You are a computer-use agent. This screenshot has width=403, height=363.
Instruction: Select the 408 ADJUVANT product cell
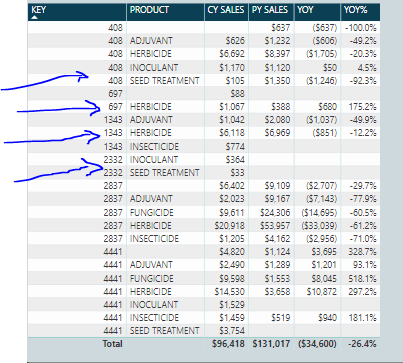click(x=151, y=41)
